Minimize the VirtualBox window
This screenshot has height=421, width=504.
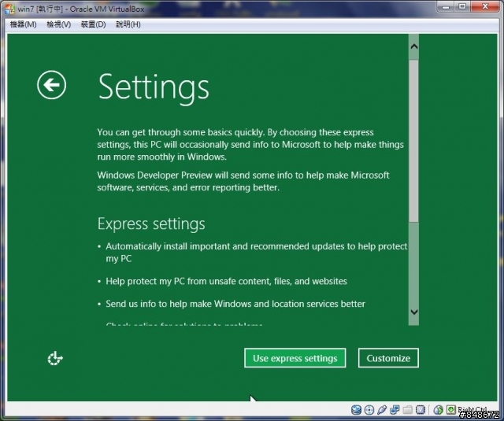(445, 7)
